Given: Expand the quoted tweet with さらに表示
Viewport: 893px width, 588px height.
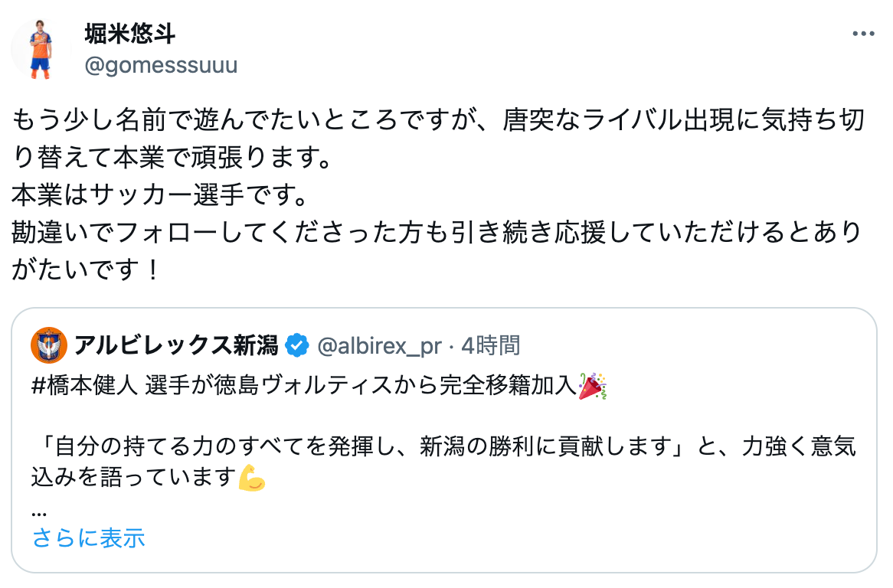Looking at the screenshot, I should (87, 539).
